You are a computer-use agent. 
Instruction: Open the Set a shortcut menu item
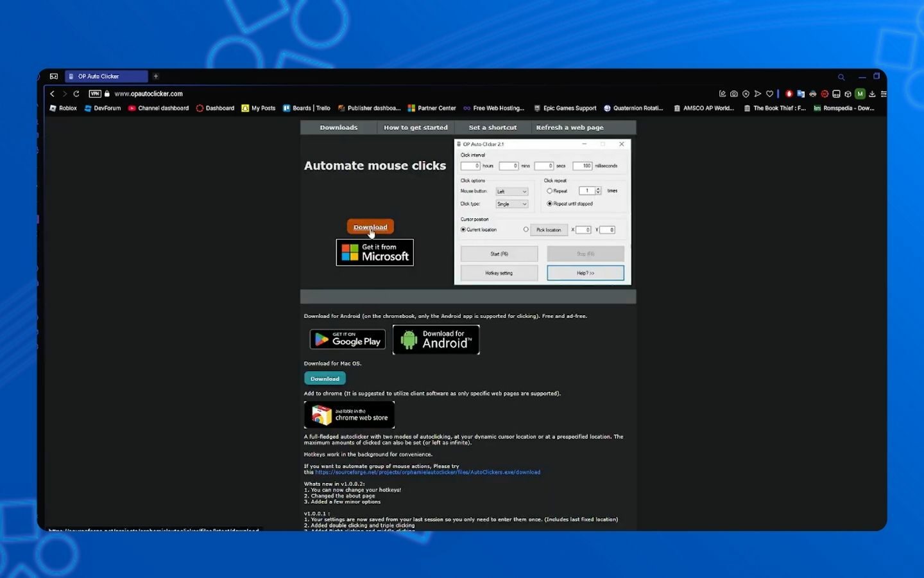(x=493, y=128)
